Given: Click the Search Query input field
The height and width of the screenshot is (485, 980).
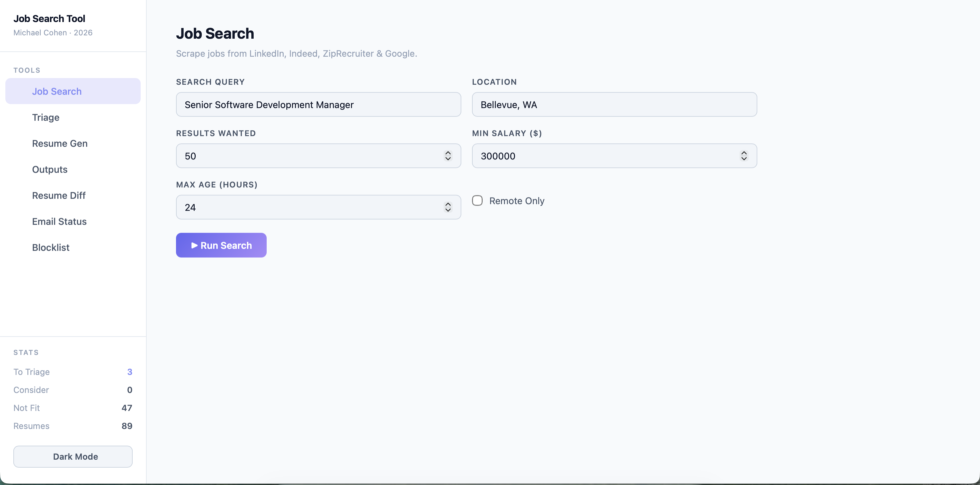Looking at the screenshot, I should coord(318,105).
